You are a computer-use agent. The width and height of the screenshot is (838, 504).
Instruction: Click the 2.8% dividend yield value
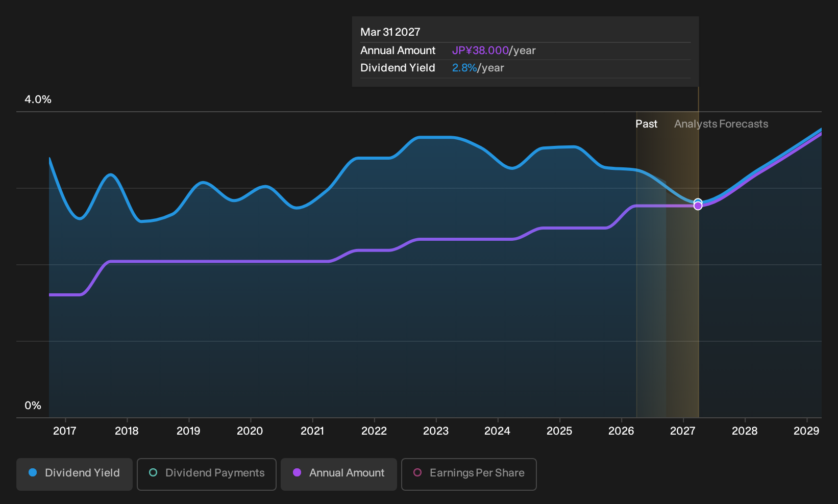pos(464,68)
